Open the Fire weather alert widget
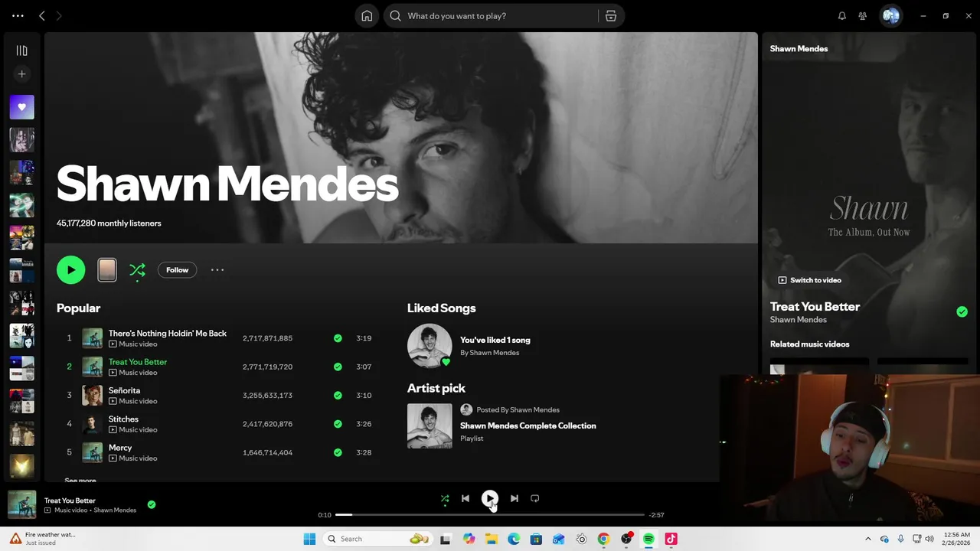This screenshot has height=551, width=980. click(44, 539)
